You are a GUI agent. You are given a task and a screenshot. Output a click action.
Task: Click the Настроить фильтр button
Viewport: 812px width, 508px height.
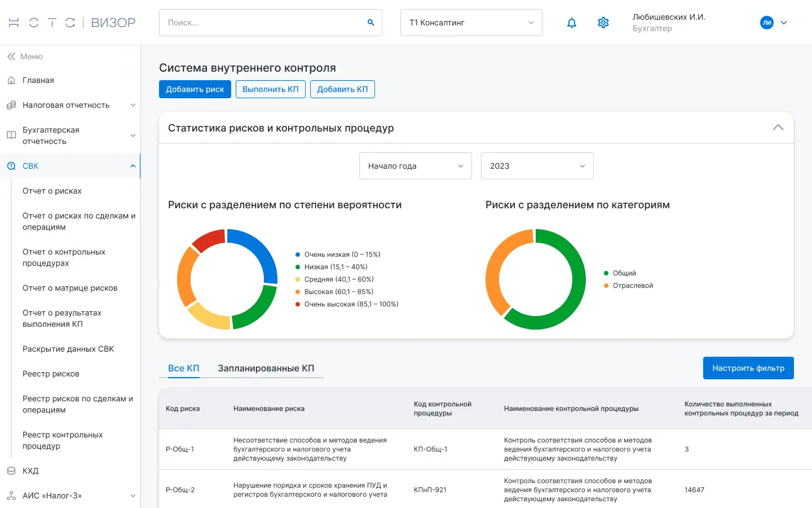pyautogui.click(x=748, y=368)
